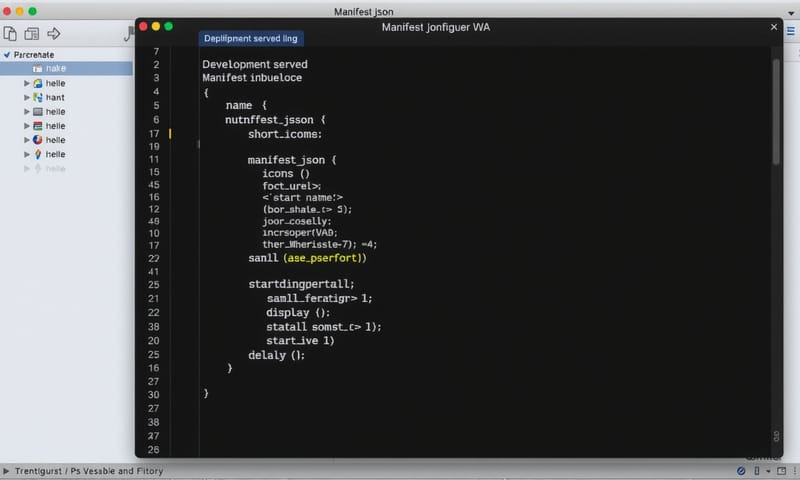
Task: Click the green zoom light of Manifest jonfiguer WA
Action: [168, 27]
